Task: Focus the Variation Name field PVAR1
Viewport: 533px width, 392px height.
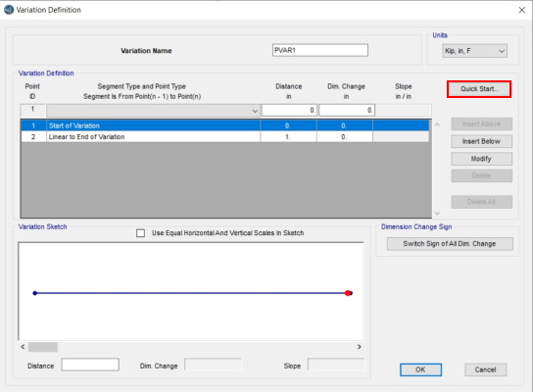Action: pyautogui.click(x=319, y=50)
